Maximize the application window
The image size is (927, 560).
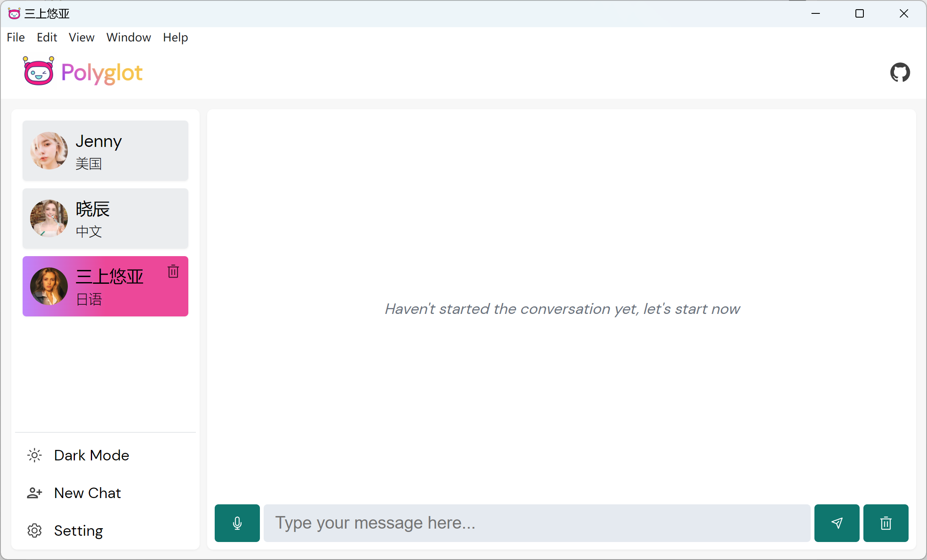coord(860,13)
